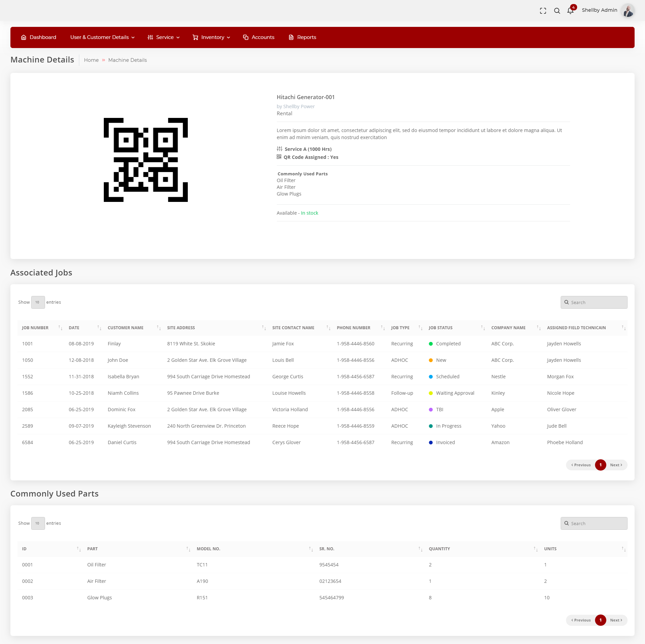Select job number 1552
Screen dimensions: 645x644
coord(28,377)
